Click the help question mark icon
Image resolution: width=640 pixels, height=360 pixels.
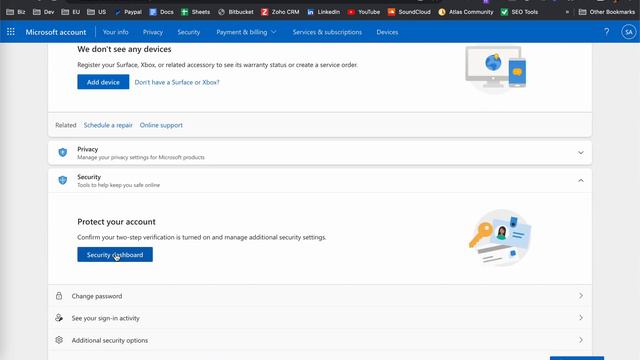pyautogui.click(x=607, y=32)
